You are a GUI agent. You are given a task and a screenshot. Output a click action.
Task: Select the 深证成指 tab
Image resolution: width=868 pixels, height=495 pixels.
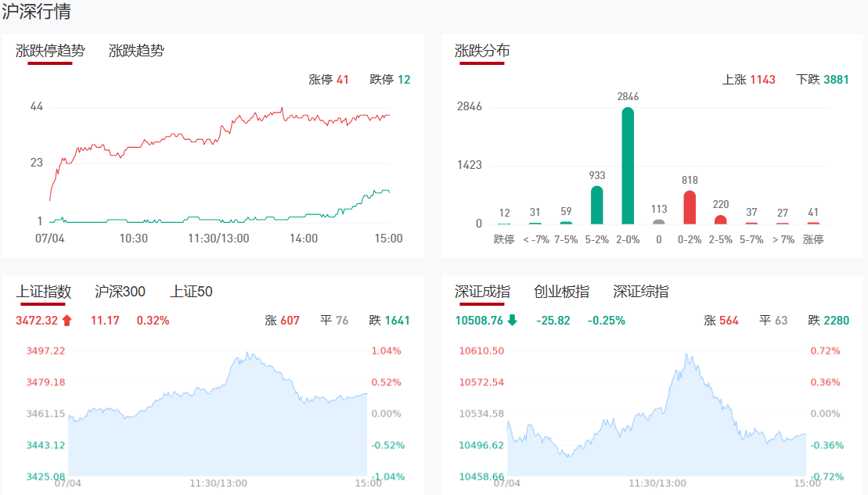[x=482, y=292]
